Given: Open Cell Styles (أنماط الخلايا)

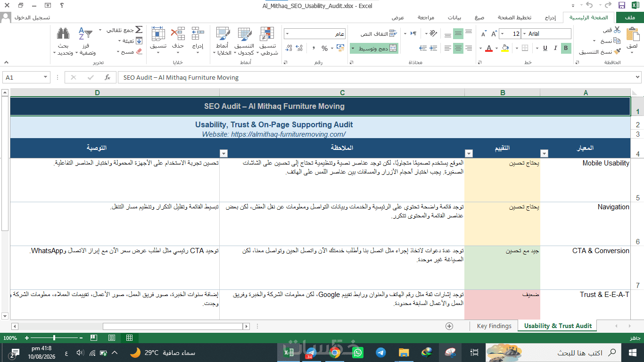Looking at the screenshot, I should pos(222,41).
